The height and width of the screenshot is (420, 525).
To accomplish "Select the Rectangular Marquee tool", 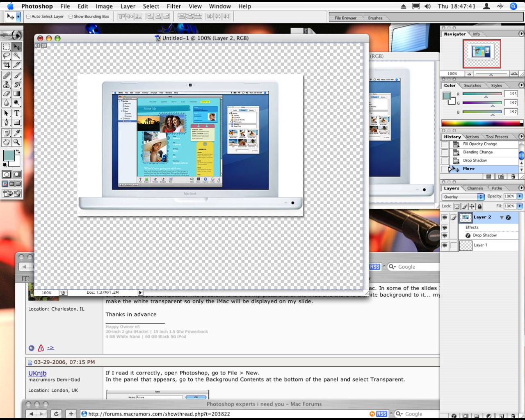I will click(x=7, y=47).
